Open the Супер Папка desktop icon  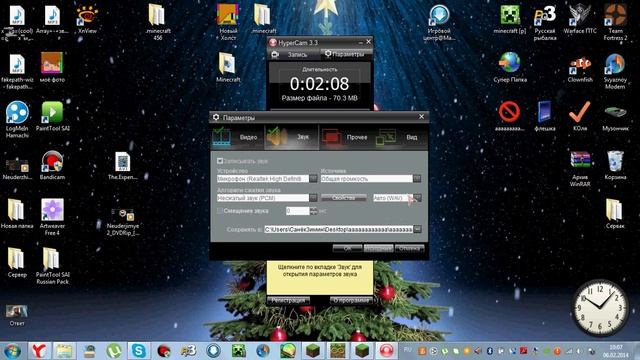[x=510, y=68]
